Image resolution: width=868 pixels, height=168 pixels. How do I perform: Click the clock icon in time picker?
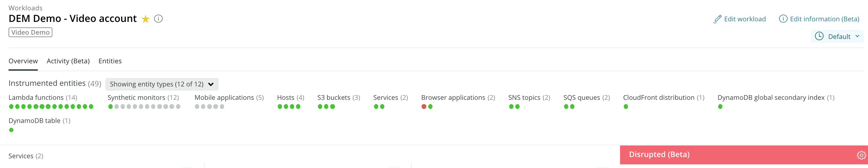coord(819,36)
